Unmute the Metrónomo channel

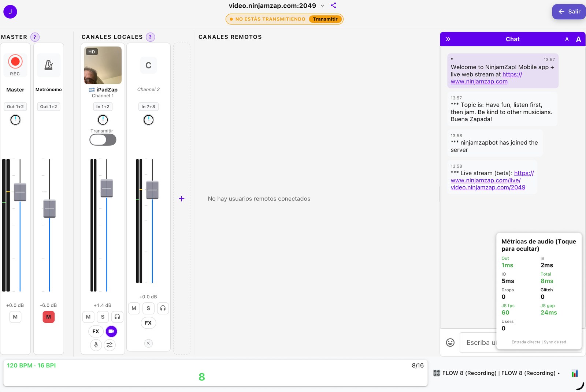tap(49, 317)
